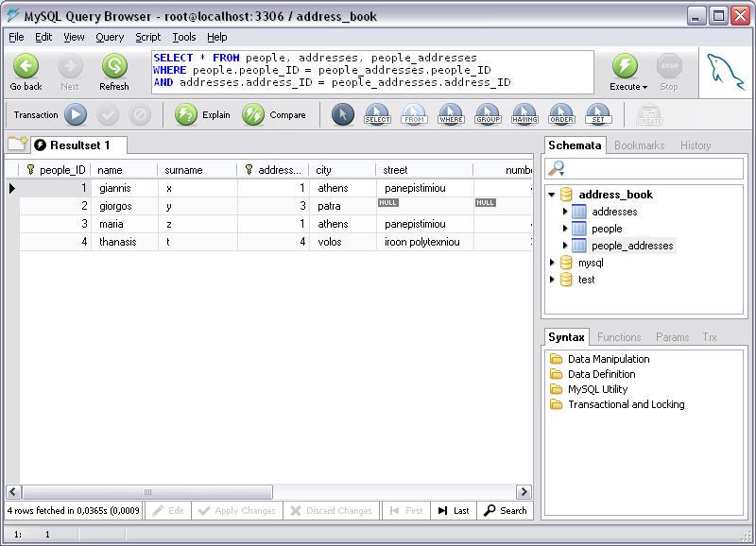This screenshot has height=546, width=756.
Task: Click the addresses table icon
Action: coord(578,212)
